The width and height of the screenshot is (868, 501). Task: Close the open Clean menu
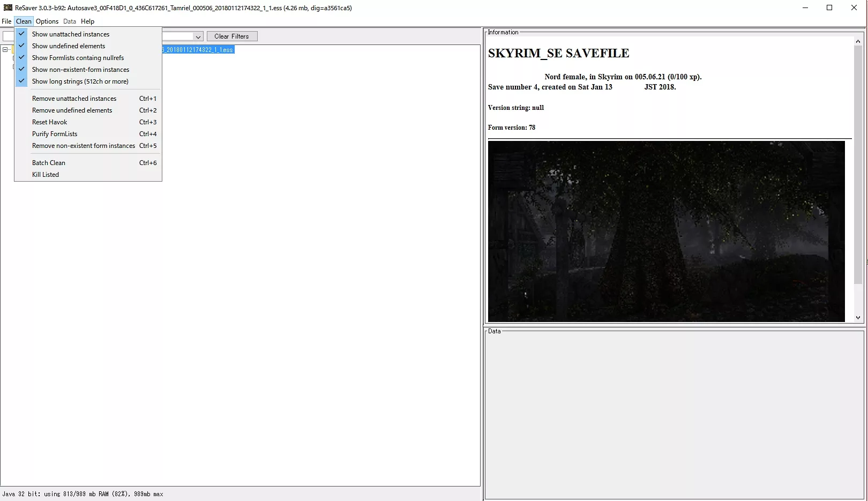click(24, 21)
